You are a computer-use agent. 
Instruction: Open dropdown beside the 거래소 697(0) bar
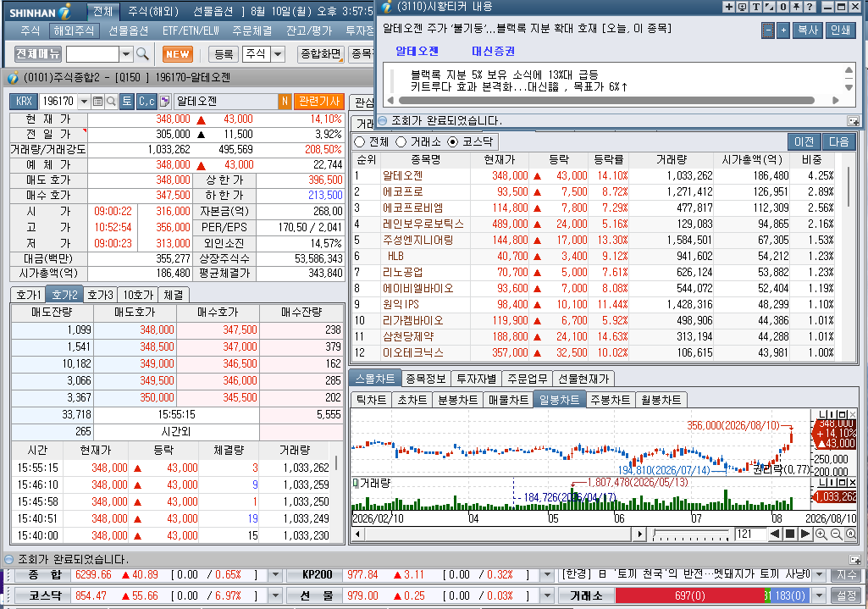tap(819, 595)
